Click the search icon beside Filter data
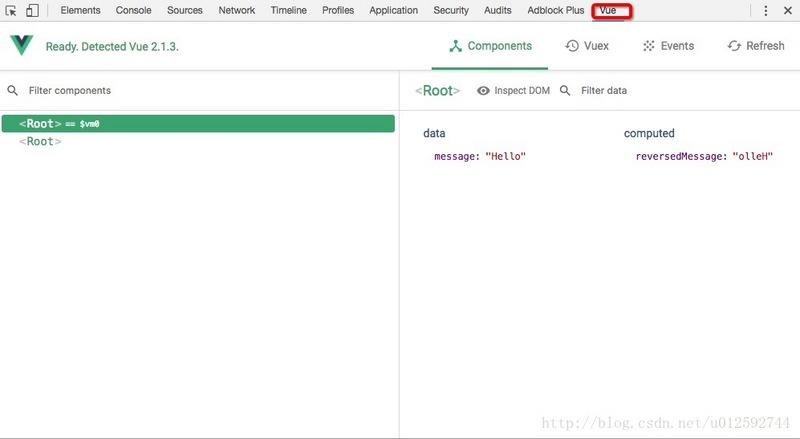Viewport: 800px width, 439px height. click(565, 91)
